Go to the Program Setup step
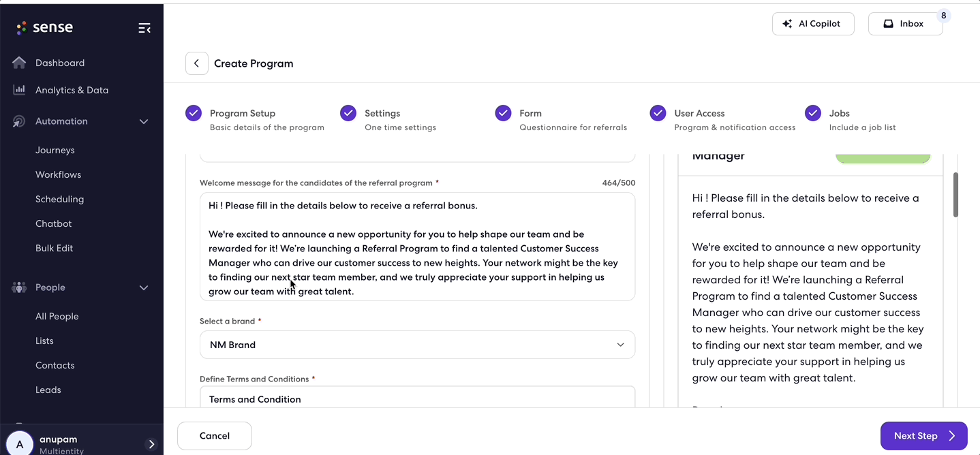This screenshot has height=455, width=980. [255, 120]
